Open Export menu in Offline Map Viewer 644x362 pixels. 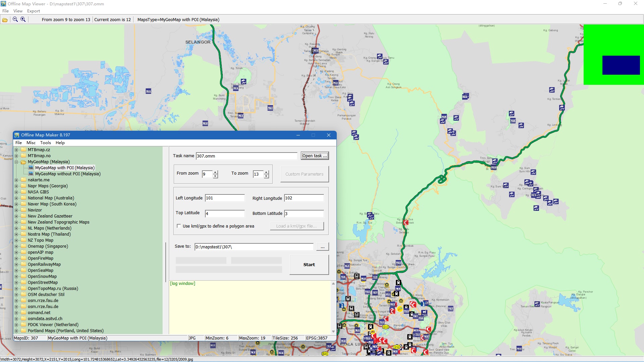click(x=34, y=11)
